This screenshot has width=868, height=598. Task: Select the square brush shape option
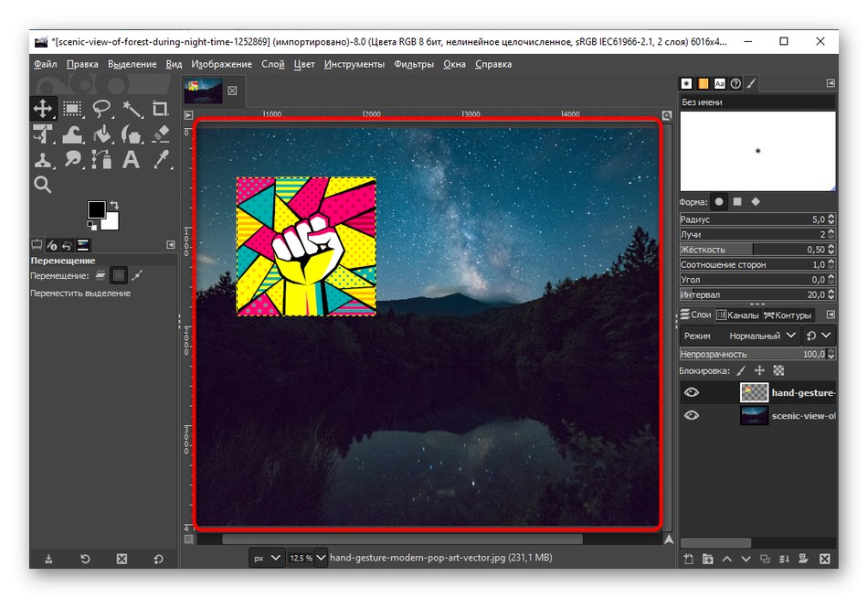click(x=738, y=201)
